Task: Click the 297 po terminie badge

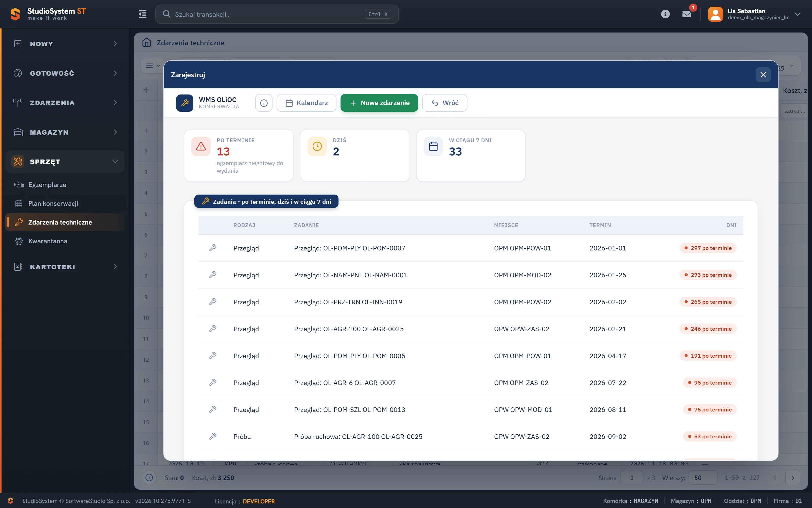Action: tap(708, 248)
